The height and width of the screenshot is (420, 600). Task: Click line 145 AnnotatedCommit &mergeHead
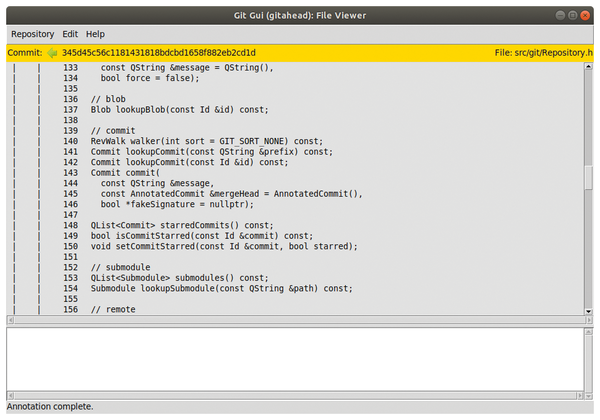point(232,194)
